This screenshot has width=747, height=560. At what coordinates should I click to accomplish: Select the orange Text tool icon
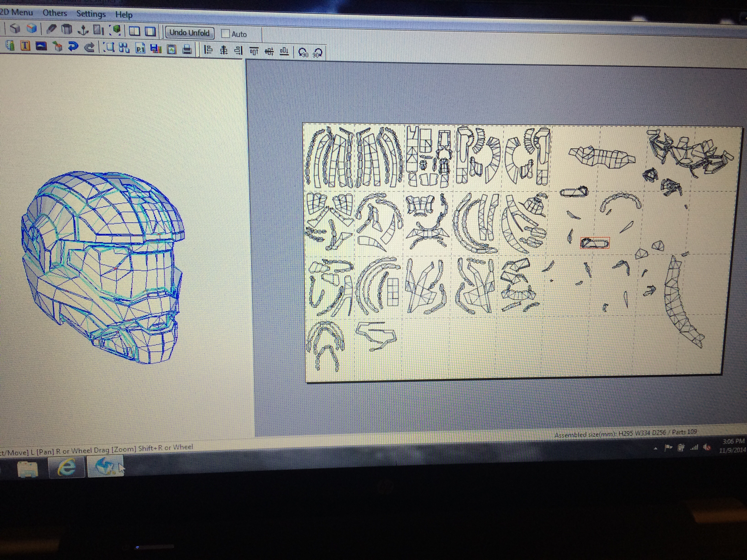point(25,46)
